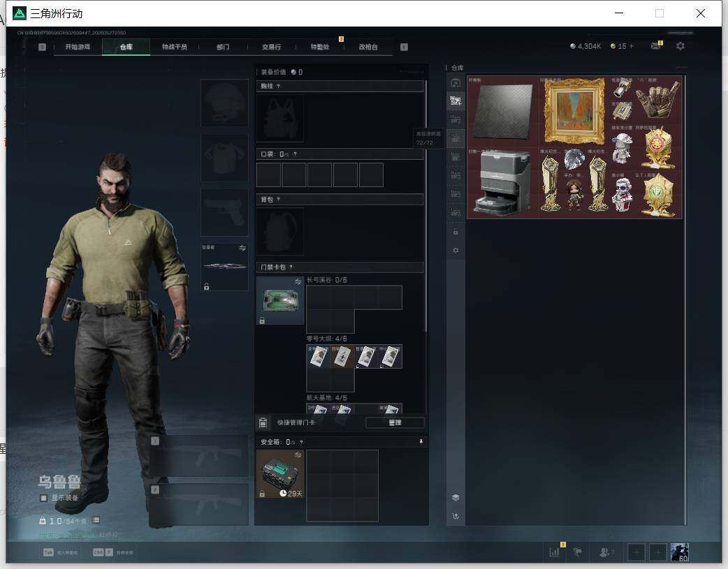Click the secondary weapon slot 2
This screenshot has height=569, width=728.
198,505
